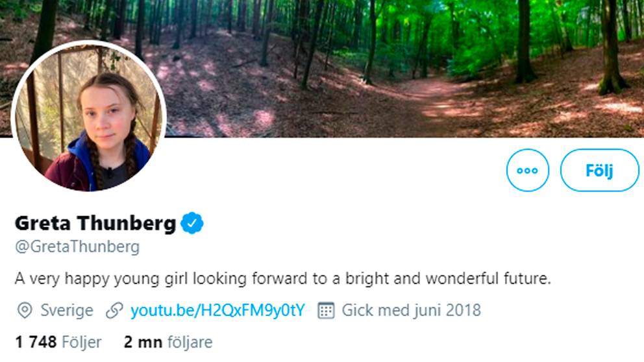This screenshot has height=362, width=644.
Task: Click the 2 mn follower count number
Action: click(x=142, y=342)
